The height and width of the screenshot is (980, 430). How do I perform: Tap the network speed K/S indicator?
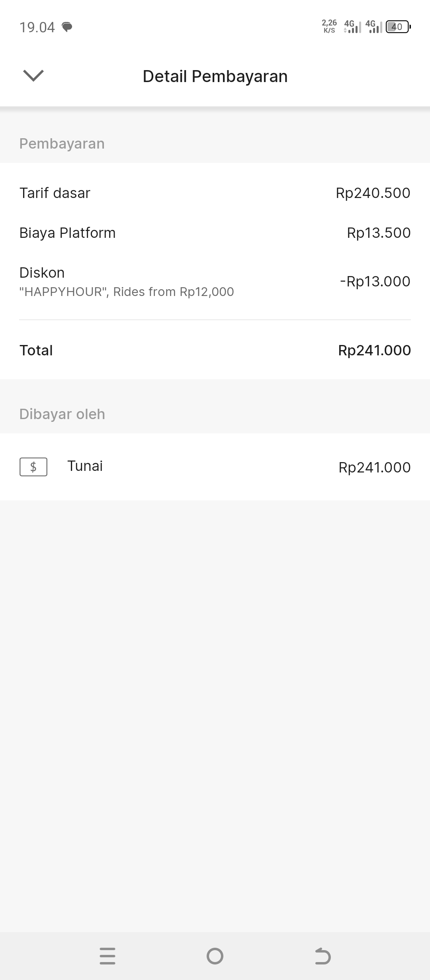(x=329, y=26)
